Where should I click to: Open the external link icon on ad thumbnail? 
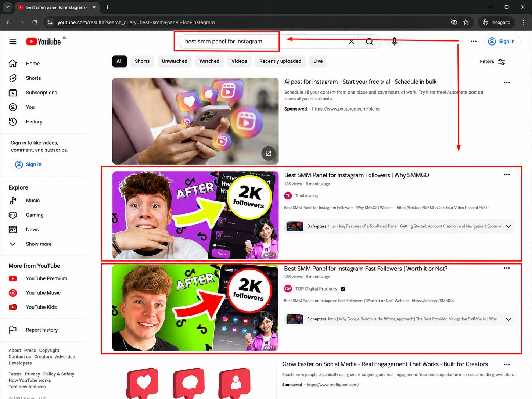coord(268,154)
